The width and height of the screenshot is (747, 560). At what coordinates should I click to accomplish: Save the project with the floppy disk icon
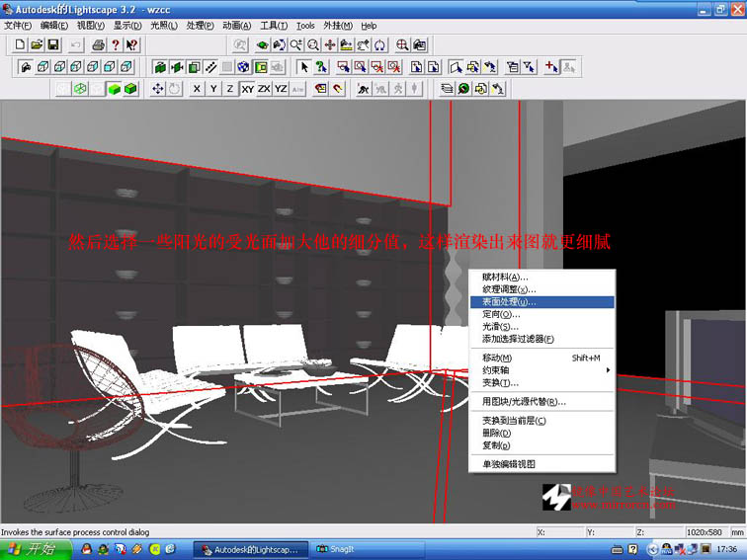point(53,45)
